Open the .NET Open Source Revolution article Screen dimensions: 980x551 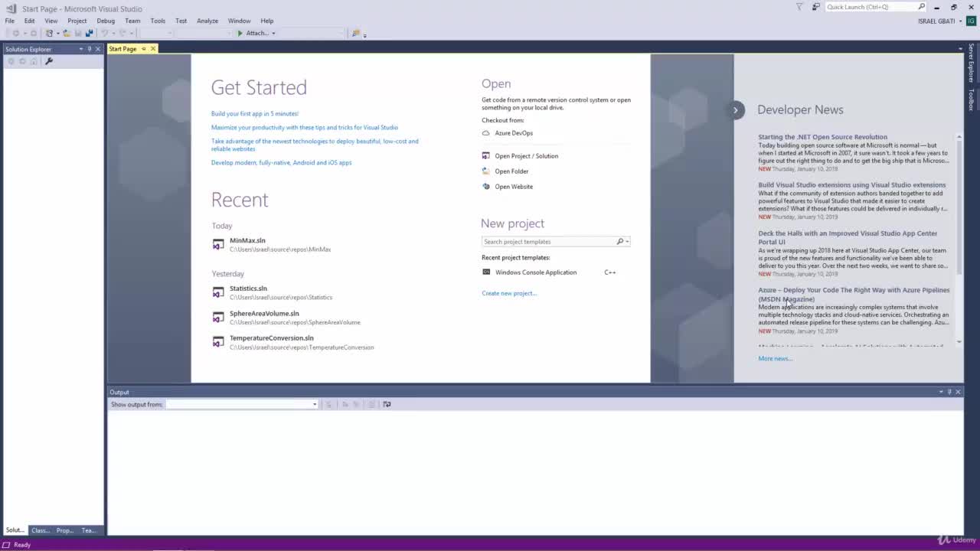coord(823,137)
